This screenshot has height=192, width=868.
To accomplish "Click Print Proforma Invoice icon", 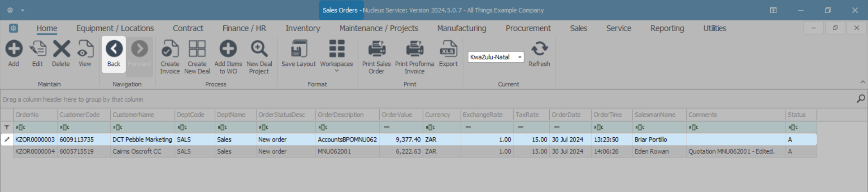I will [415, 49].
